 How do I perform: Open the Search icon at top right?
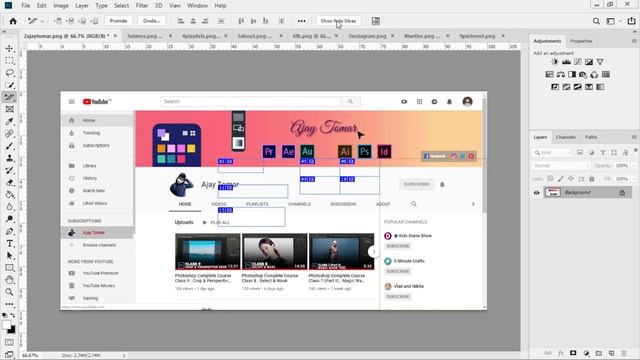tap(596, 21)
